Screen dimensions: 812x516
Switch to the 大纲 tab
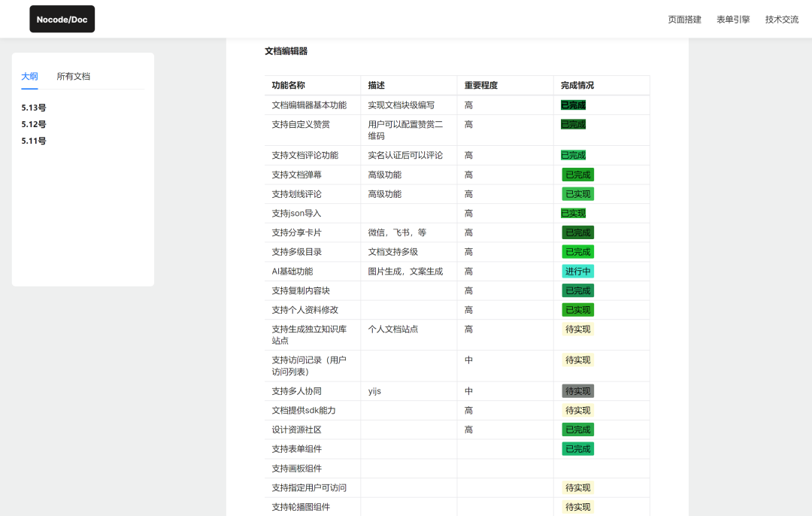click(29, 76)
